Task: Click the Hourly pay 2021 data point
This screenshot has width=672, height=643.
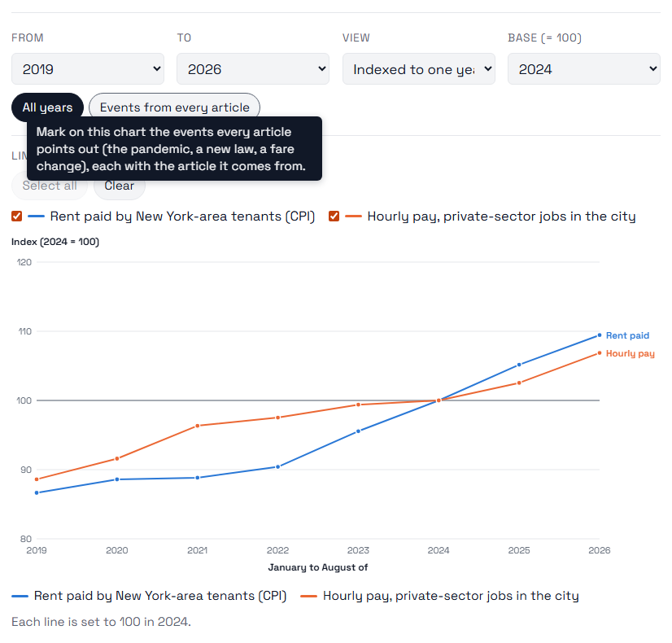Action: [198, 426]
